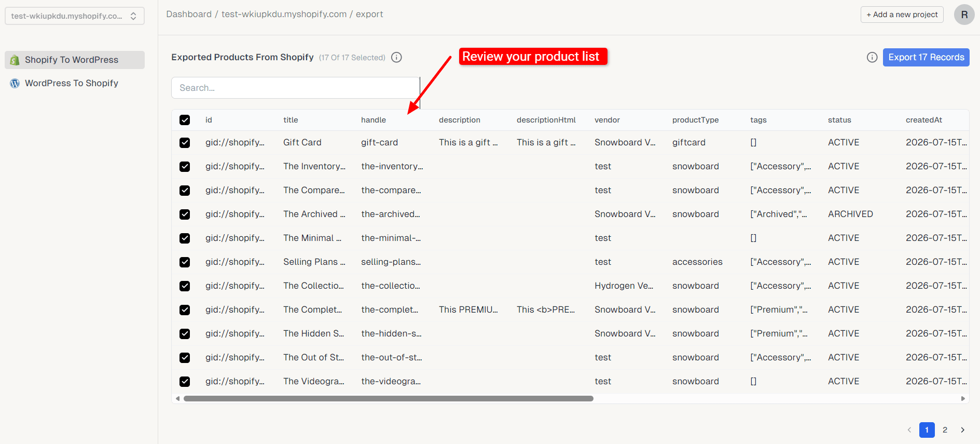Image resolution: width=980 pixels, height=444 pixels.
Task: Uncheck the The Complete row checkbox
Action: point(185,310)
